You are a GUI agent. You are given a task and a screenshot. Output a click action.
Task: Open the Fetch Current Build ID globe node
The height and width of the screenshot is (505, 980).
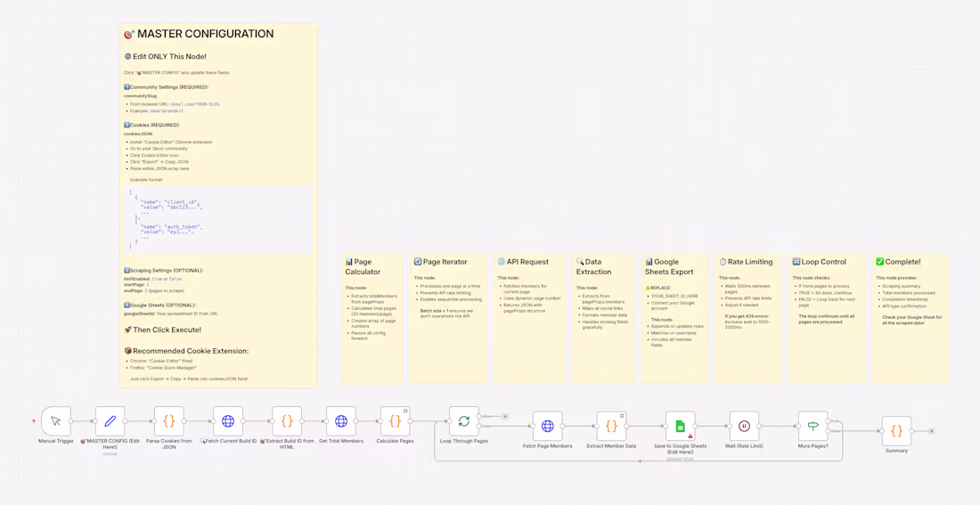tap(228, 421)
